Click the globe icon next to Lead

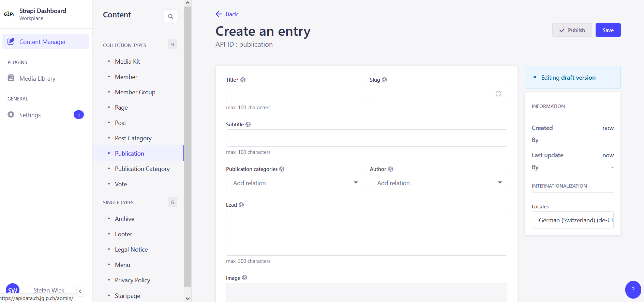(241, 205)
